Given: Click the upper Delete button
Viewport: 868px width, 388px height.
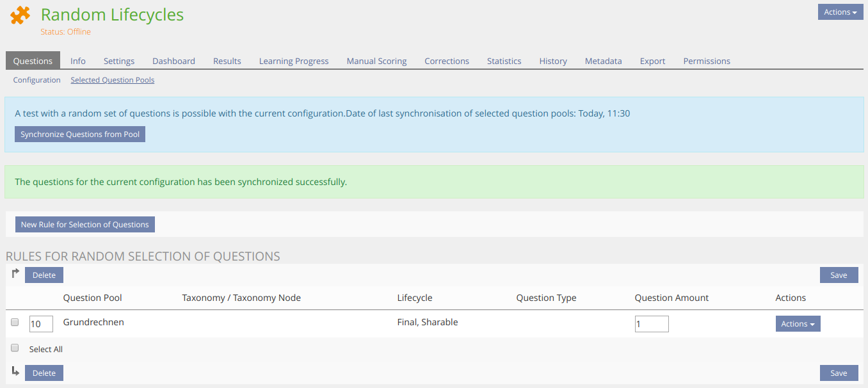Looking at the screenshot, I should [x=44, y=275].
